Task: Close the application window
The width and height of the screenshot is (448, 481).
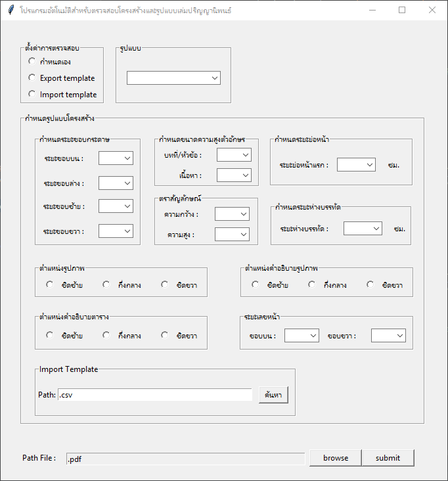Action: pos(432,10)
